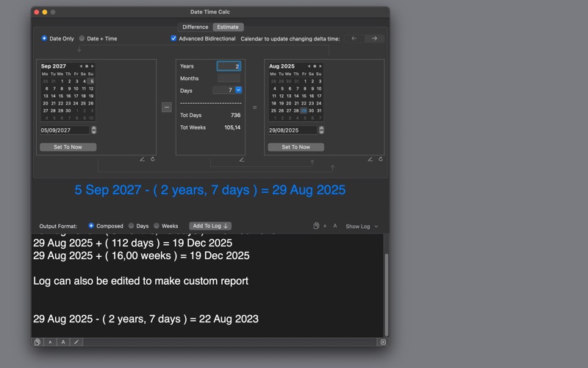Switch to the Estimate tab
The width and height of the screenshot is (588, 368).
(x=228, y=27)
